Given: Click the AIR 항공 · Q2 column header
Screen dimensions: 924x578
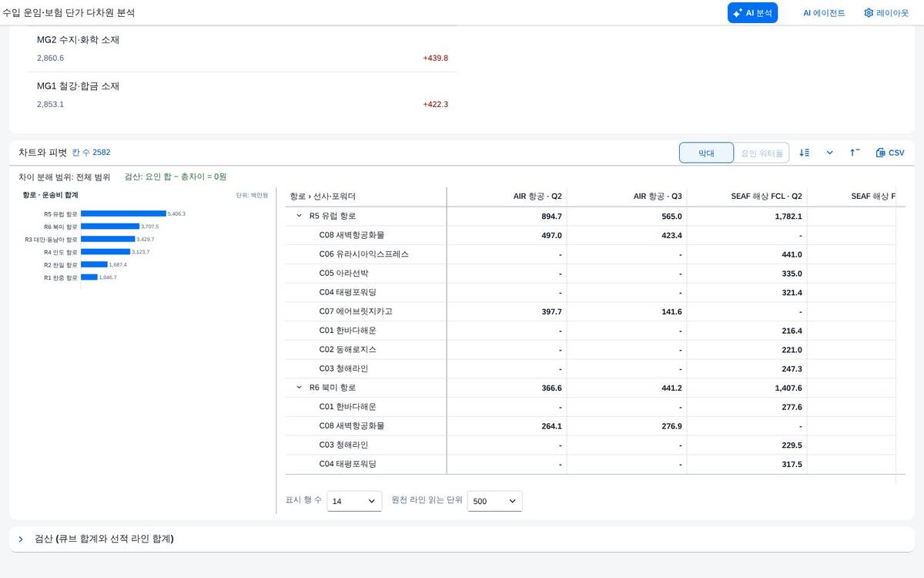Looking at the screenshot, I should pyautogui.click(x=507, y=197).
